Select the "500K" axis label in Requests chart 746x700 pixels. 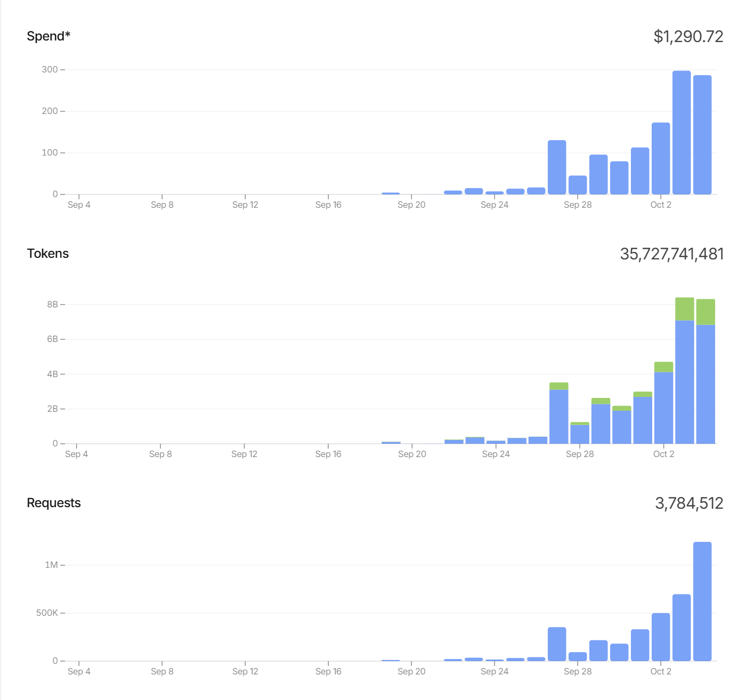coord(47,613)
